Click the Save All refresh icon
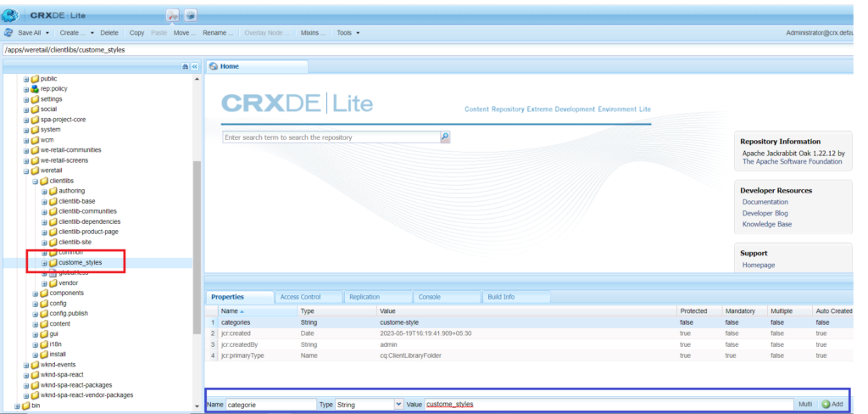This screenshot has height=414, width=868. coord(8,32)
